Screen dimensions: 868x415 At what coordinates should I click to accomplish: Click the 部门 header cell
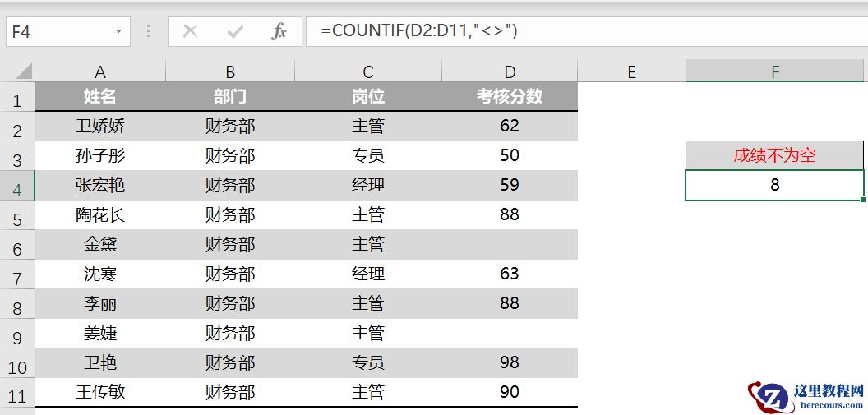230,96
